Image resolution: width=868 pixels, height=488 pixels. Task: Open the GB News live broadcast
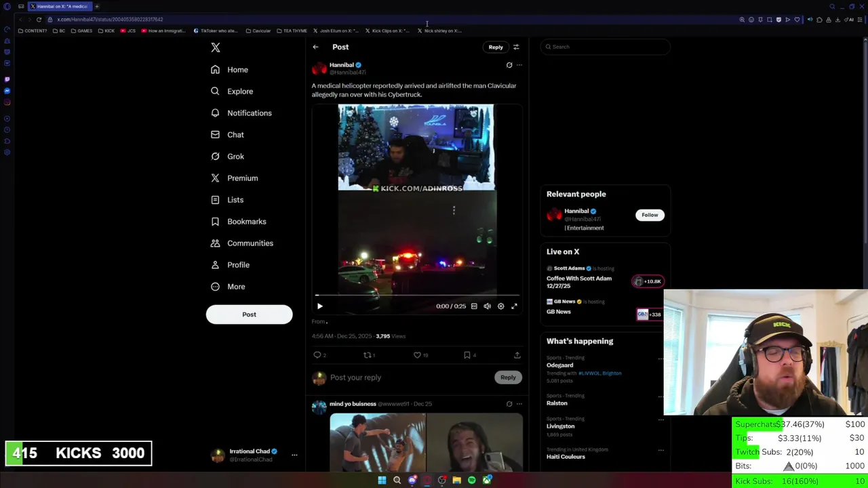pyautogui.click(x=559, y=312)
